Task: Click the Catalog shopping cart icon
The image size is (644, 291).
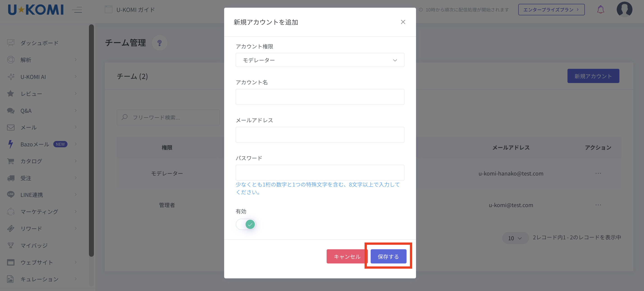Action: pyautogui.click(x=11, y=161)
